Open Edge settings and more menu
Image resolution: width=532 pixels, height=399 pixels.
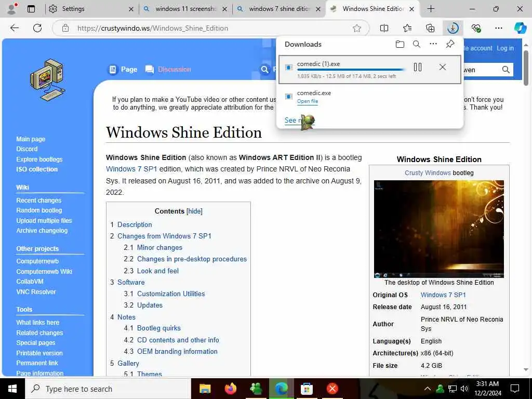coord(499,28)
